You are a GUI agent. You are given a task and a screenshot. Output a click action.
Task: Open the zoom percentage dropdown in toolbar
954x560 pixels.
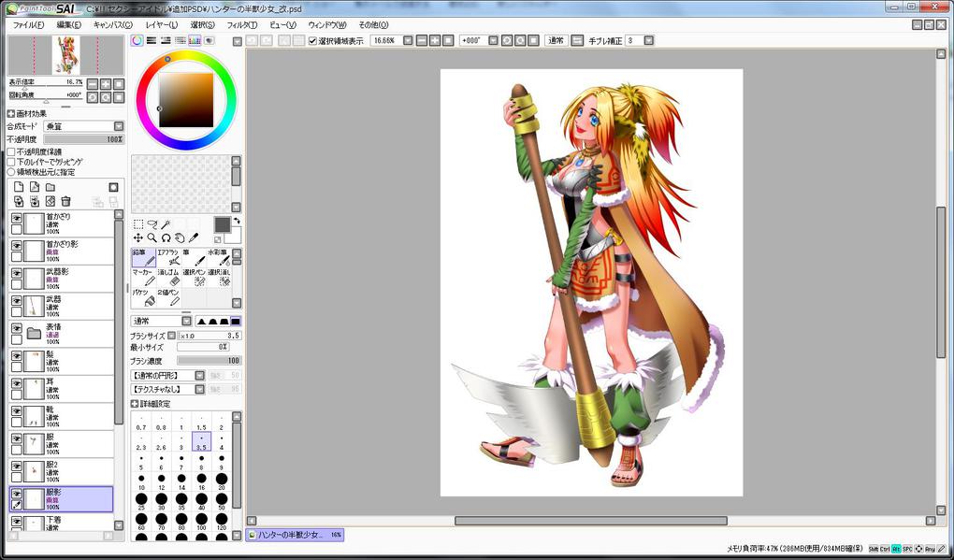tap(408, 41)
